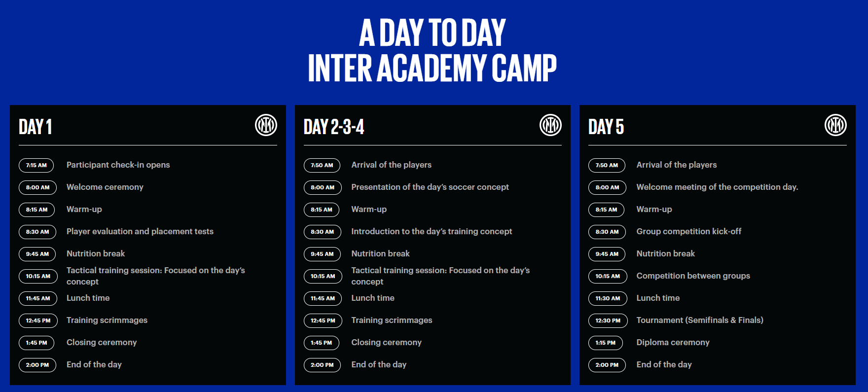This screenshot has height=392, width=868.
Task: Click the 12:30 PM time badge in Day 5
Action: click(x=608, y=321)
